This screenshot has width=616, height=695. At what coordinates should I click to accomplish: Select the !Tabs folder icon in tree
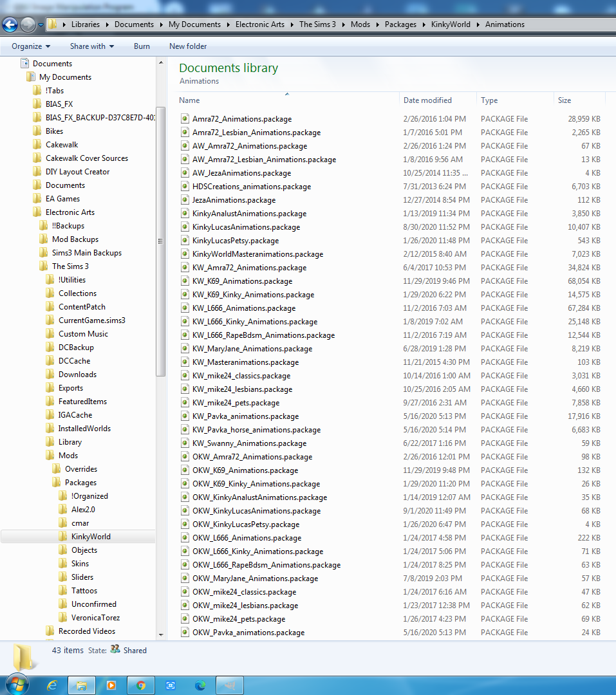pyautogui.click(x=37, y=91)
